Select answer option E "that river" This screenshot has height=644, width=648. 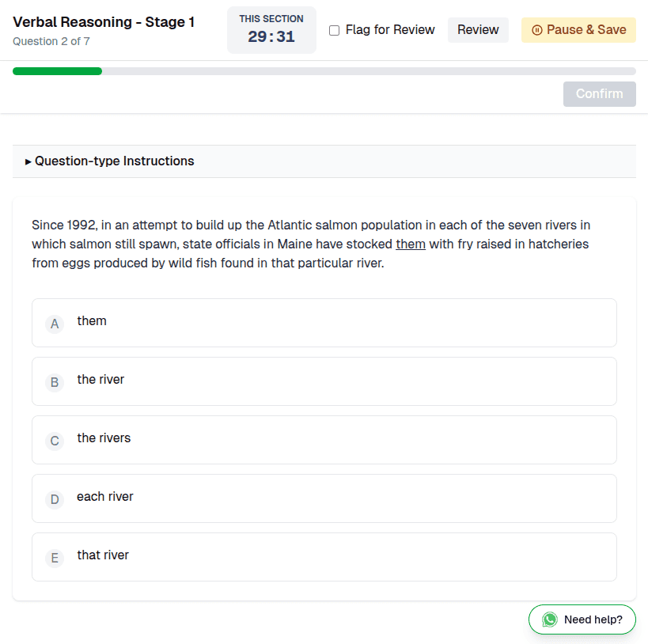(324, 557)
